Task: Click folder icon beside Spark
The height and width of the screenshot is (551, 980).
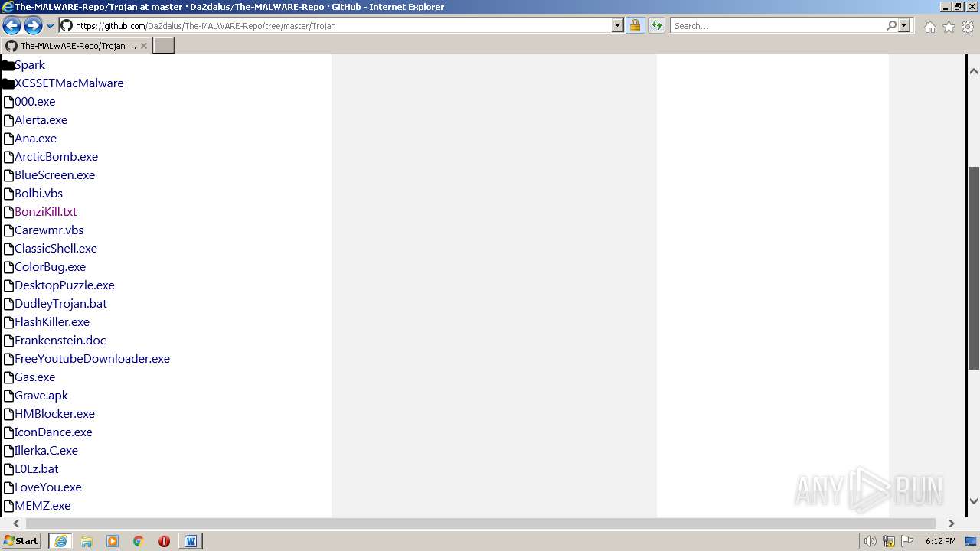Action: 8,66
